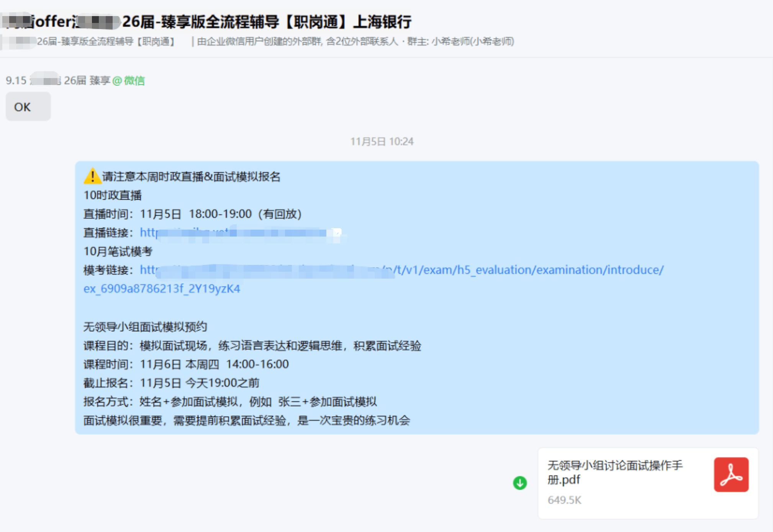Click the group chat title 上海银行
This screenshot has height=532, width=773.
pyautogui.click(x=382, y=21)
